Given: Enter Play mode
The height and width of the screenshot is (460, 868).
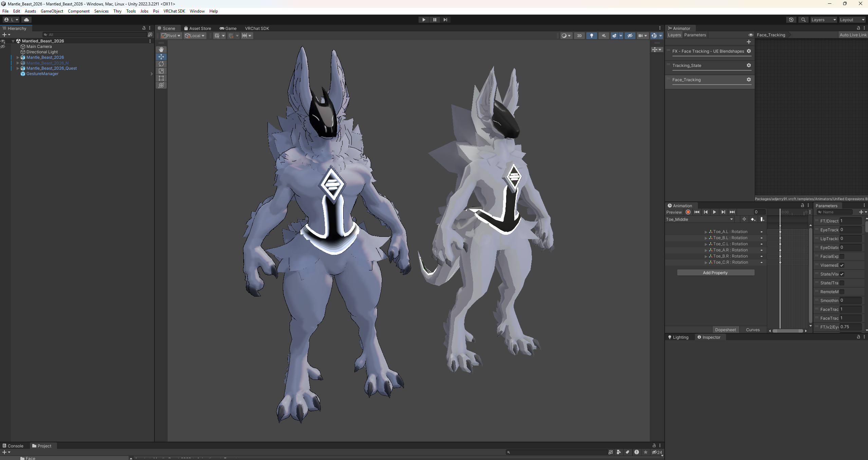Looking at the screenshot, I should 424,20.
